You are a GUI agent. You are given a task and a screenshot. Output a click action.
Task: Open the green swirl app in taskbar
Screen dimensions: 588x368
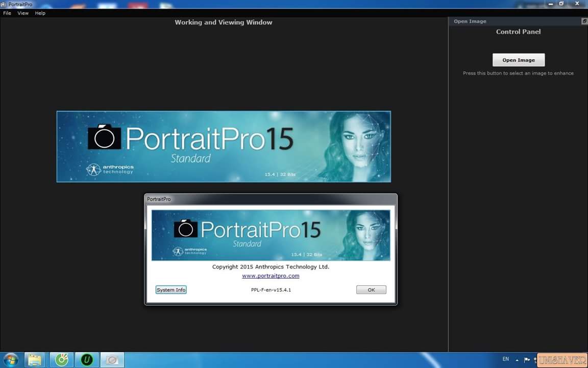point(62,360)
